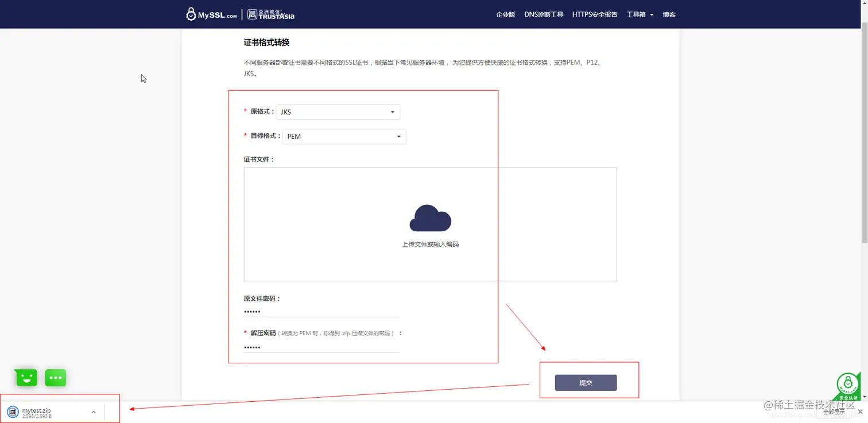Expand mytest.zip download options chevron
868x423 pixels.
coord(94,412)
